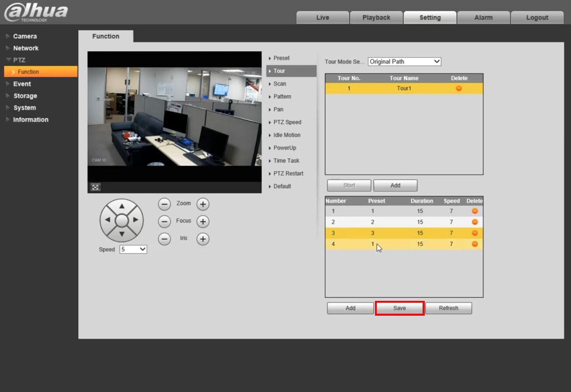
Task: Increase Focus with the plus icon
Action: (x=203, y=222)
